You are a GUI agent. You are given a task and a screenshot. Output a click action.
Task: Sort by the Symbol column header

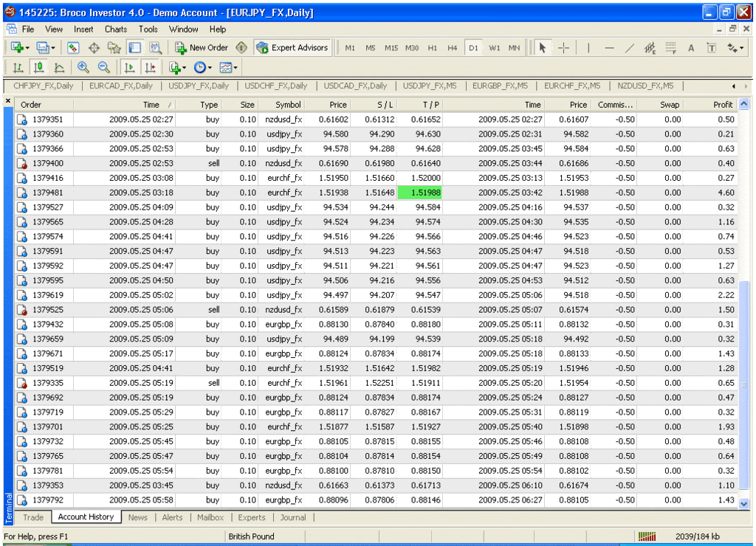click(283, 105)
